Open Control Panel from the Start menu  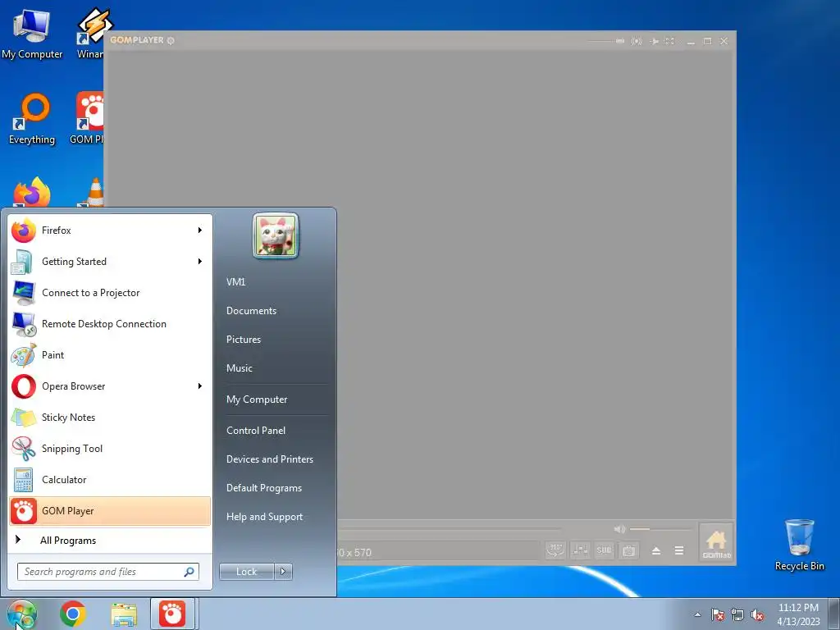coord(256,431)
